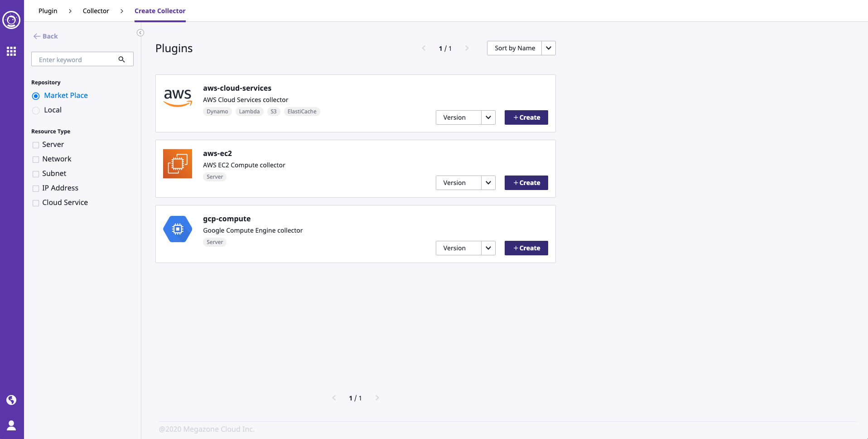The image size is (868, 439).
Task: Select Local repository
Action: (x=36, y=111)
